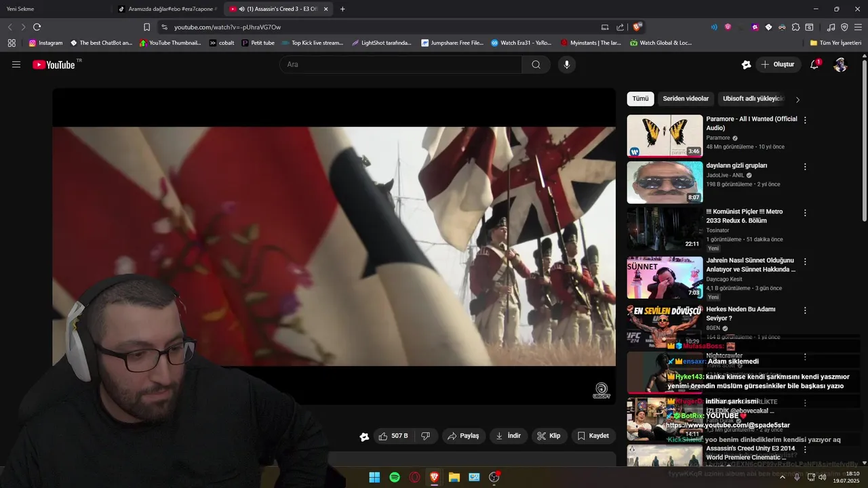Select the Tümü filter chip
The image size is (868, 488).
point(640,99)
